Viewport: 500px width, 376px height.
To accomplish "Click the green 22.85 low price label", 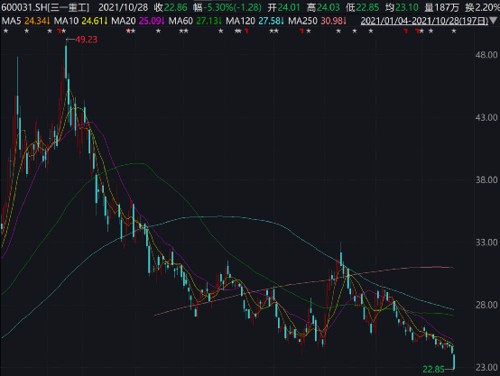I will (x=433, y=369).
